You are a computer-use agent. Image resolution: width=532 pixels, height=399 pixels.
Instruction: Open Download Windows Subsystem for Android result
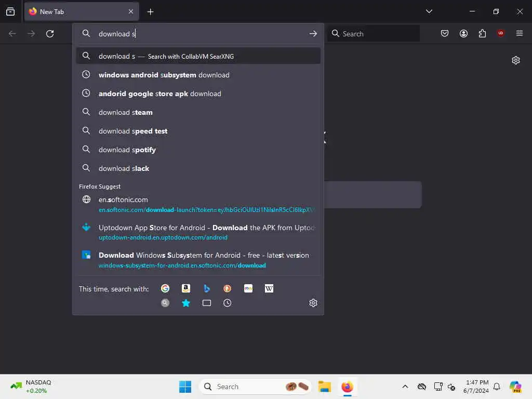click(198, 260)
